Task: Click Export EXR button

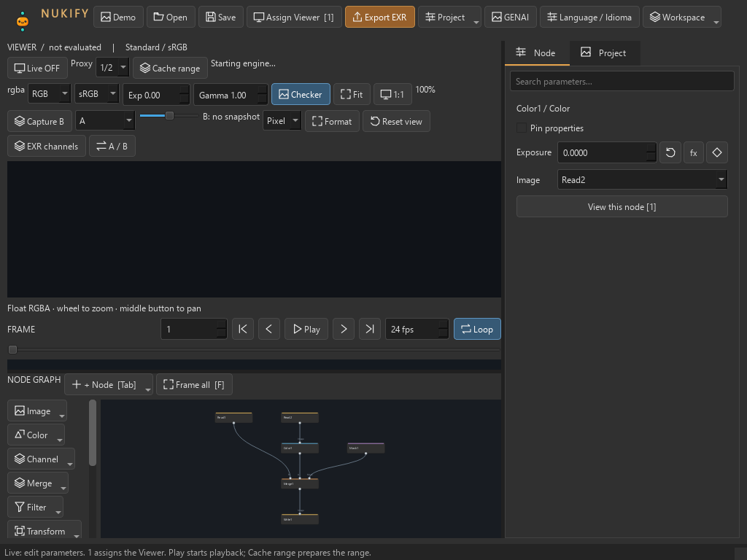Action: 379,17
